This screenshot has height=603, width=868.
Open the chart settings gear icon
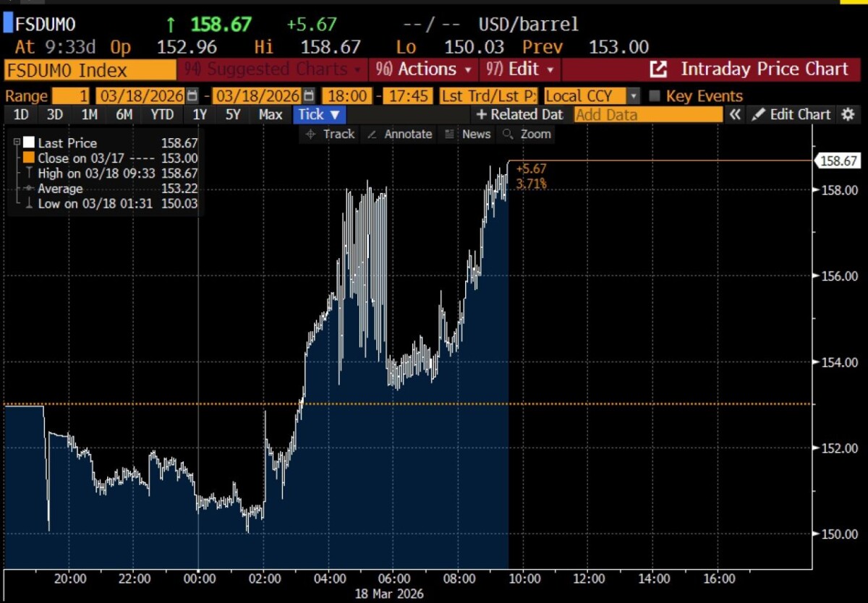point(848,114)
